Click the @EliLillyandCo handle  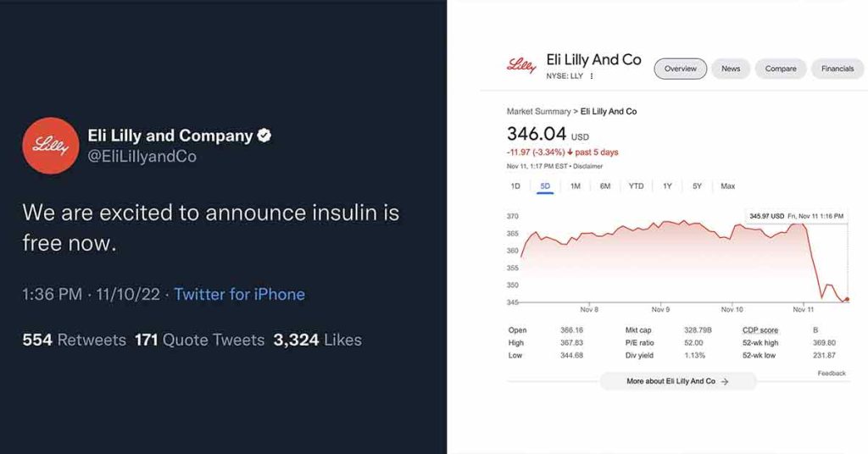tap(142, 157)
